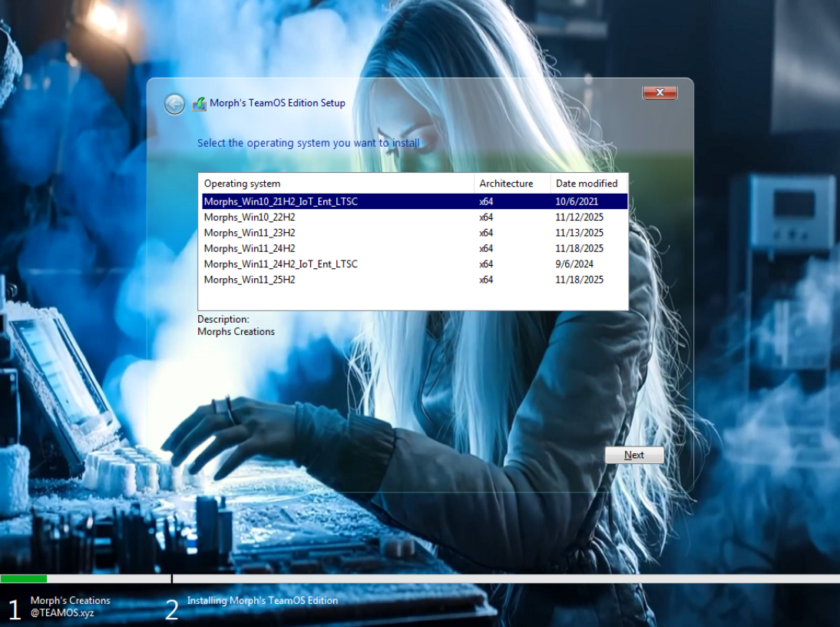Click the green installation progress bar
The height and width of the screenshot is (627, 840).
pos(24,579)
